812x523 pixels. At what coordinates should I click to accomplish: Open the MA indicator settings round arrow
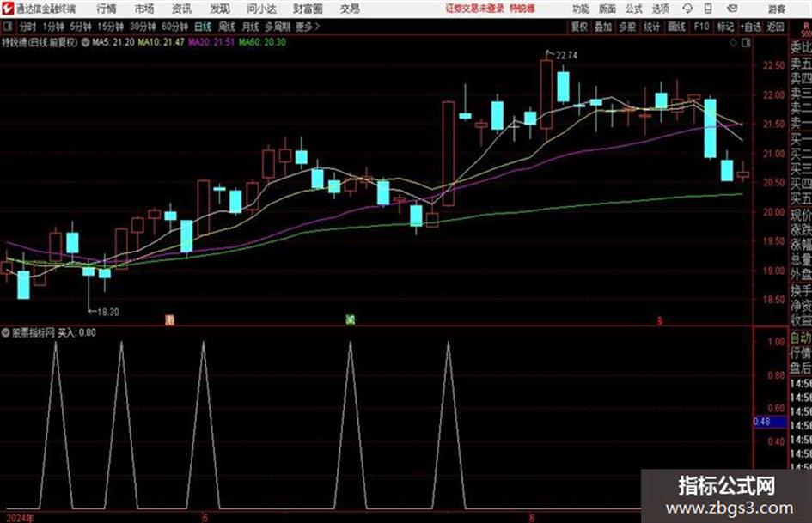(85, 42)
